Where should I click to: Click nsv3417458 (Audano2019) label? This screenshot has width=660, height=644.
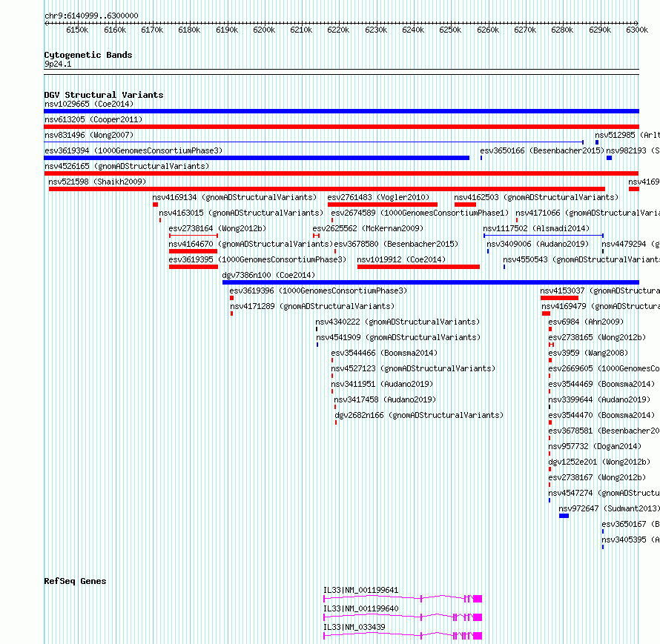[x=385, y=399]
